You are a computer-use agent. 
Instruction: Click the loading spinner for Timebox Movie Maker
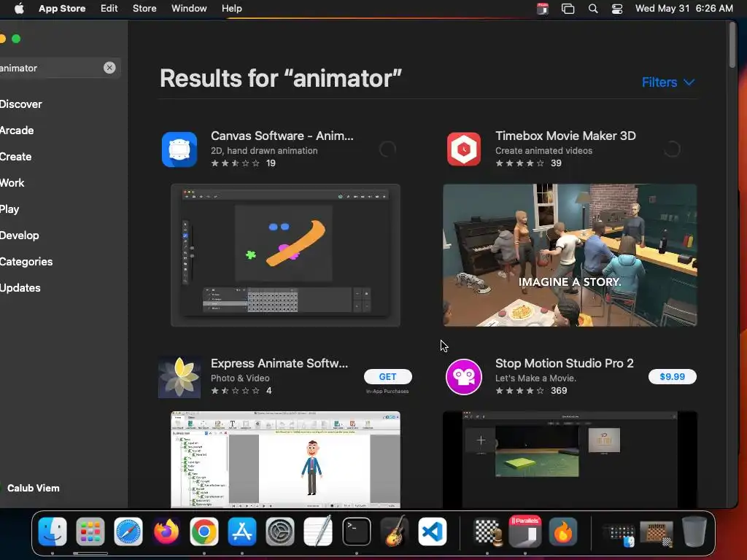(672, 149)
